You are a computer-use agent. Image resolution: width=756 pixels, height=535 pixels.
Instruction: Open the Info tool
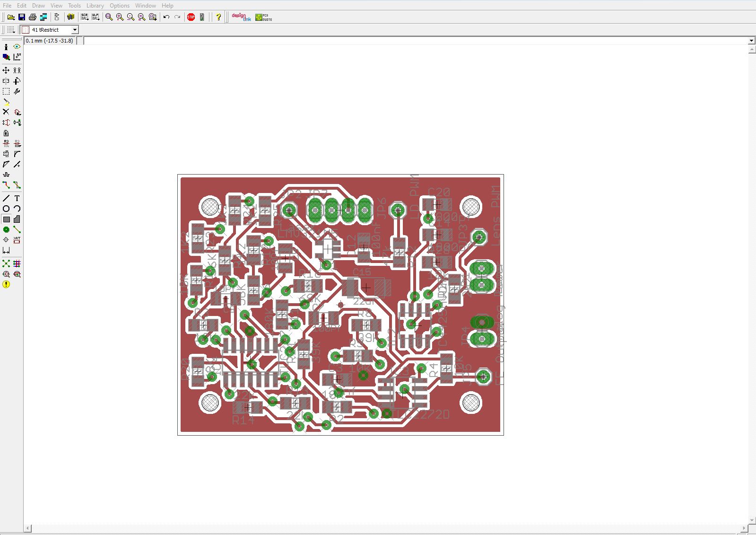[x=6, y=47]
